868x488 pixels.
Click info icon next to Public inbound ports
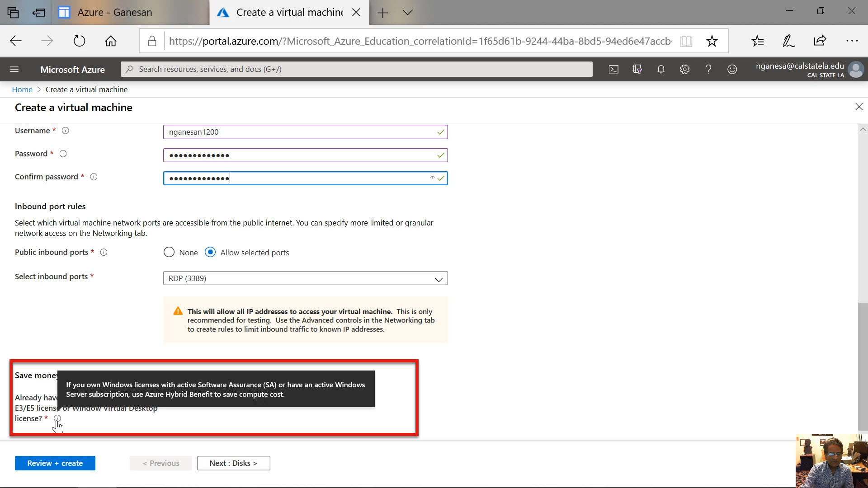(104, 252)
